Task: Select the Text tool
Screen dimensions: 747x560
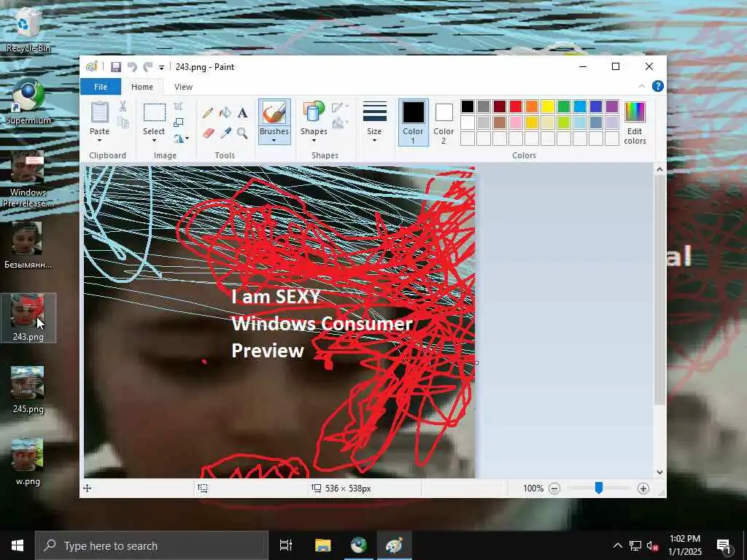Action: pyautogui.click(x=242, y=113)
